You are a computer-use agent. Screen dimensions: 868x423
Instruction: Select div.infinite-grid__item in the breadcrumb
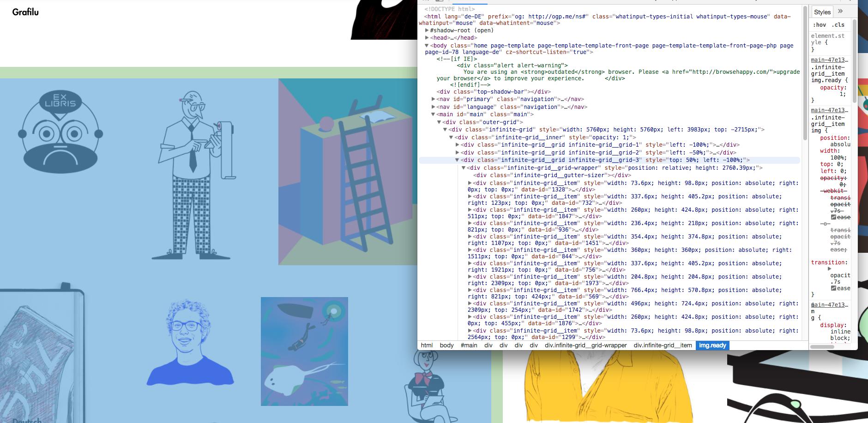coord(663,346)
